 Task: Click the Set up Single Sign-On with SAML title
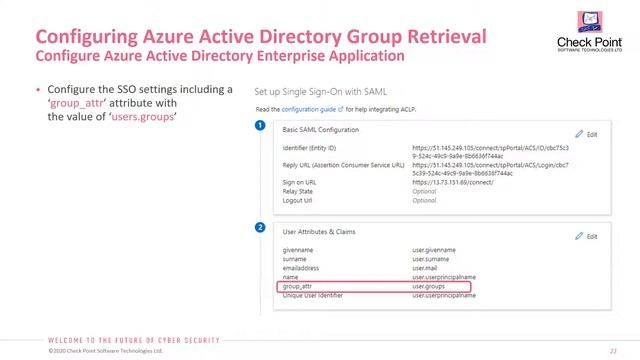[320, 92]
